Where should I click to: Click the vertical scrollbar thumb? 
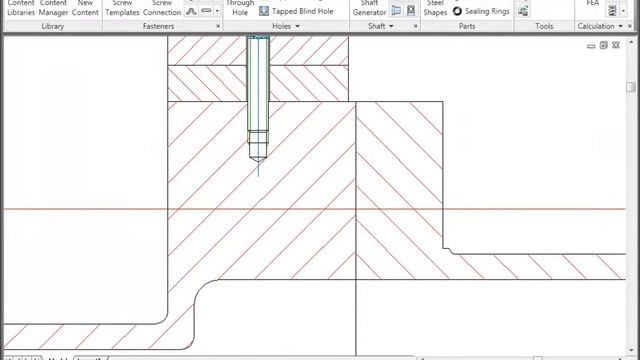tap(631, 87)
